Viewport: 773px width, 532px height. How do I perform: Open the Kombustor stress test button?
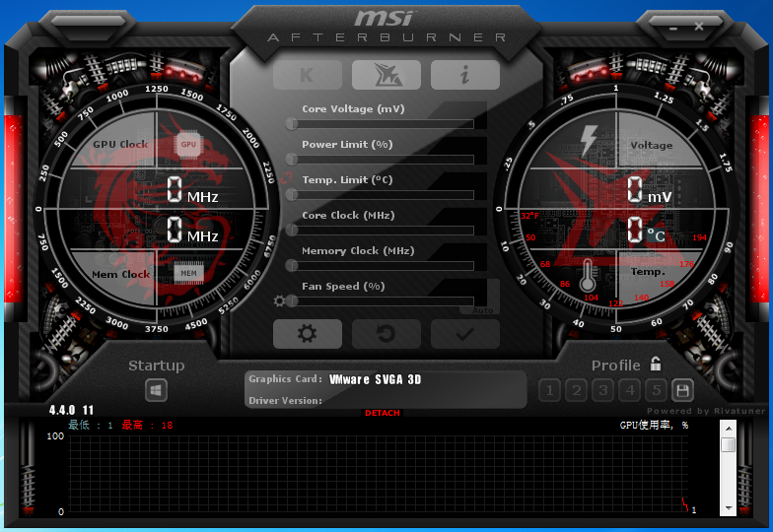pos(308,75)
